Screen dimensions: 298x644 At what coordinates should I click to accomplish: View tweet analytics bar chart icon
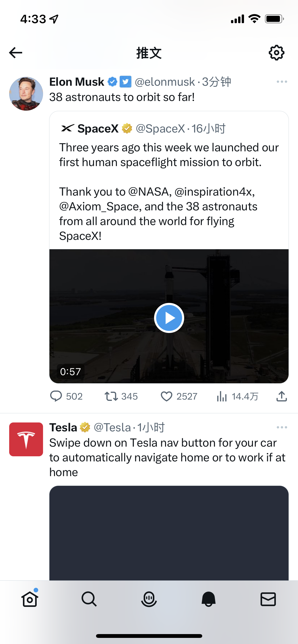[222, 396]
